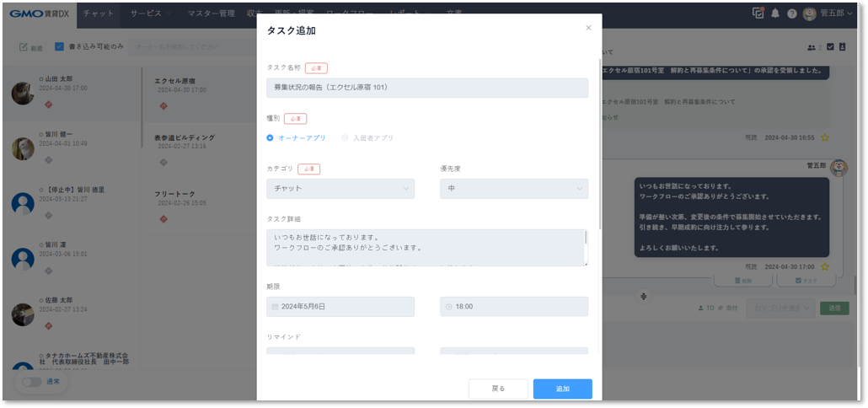Screen dimensions: 868x408
Task: Select the 入居者アプリ radio button
Action: 345,137
